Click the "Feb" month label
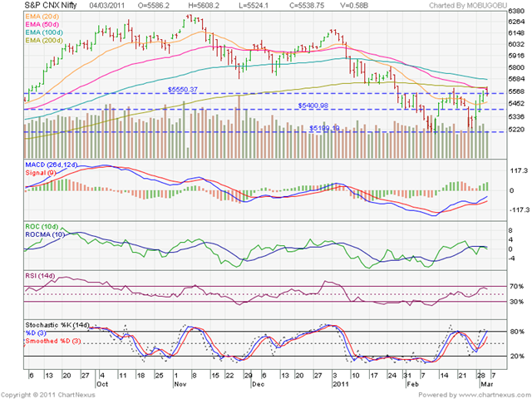Viewport: 532px width, 399px height. point(413,384)
